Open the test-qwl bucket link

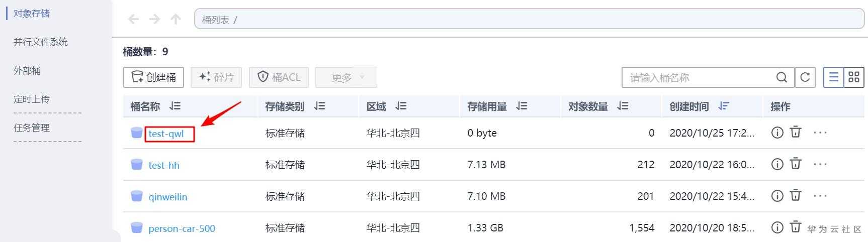coord(166,134)
